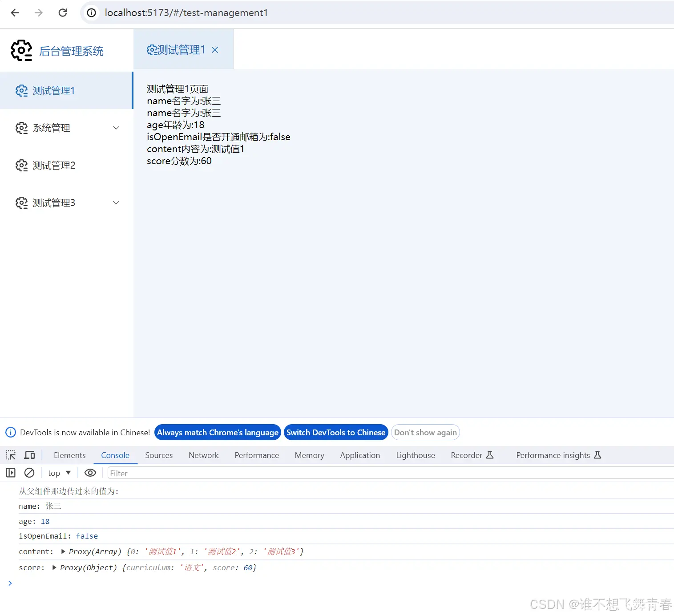Switch to the Console tab

115,455
